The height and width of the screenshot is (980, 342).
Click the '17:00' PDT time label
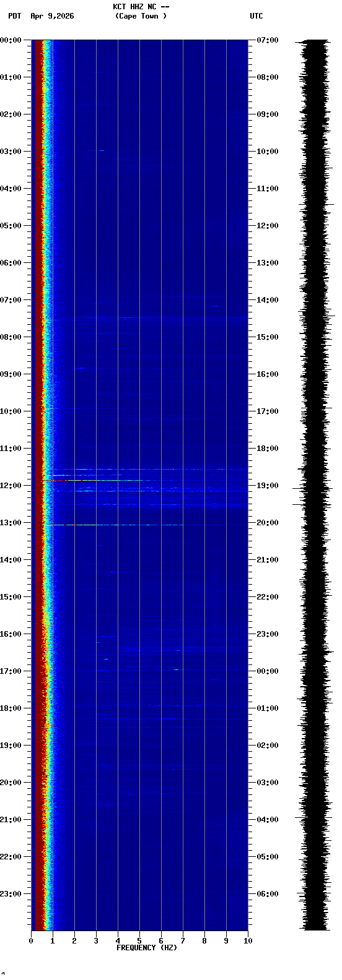click(11, 671)
